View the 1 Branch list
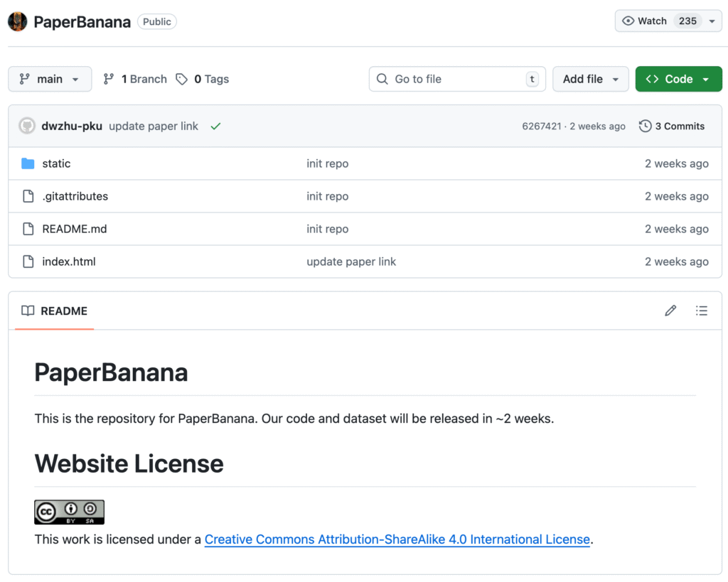728x582 pixels. 135,79
